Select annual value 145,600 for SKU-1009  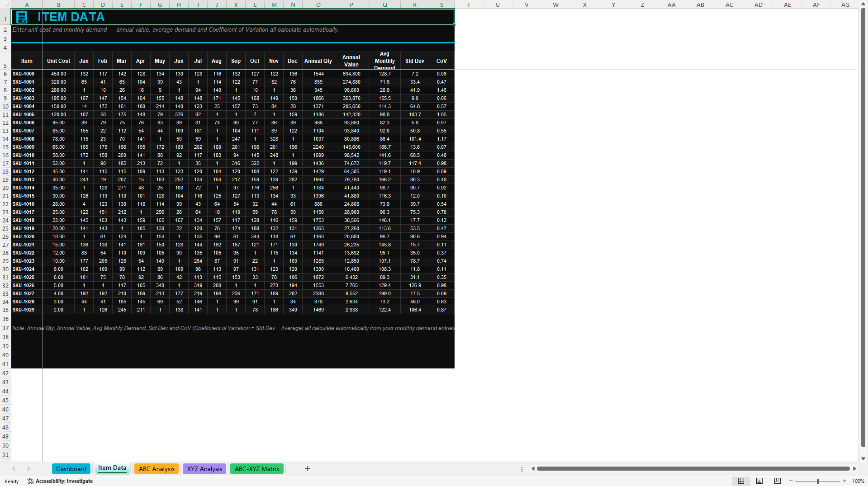pyautogui.click(x=351, y=147)
